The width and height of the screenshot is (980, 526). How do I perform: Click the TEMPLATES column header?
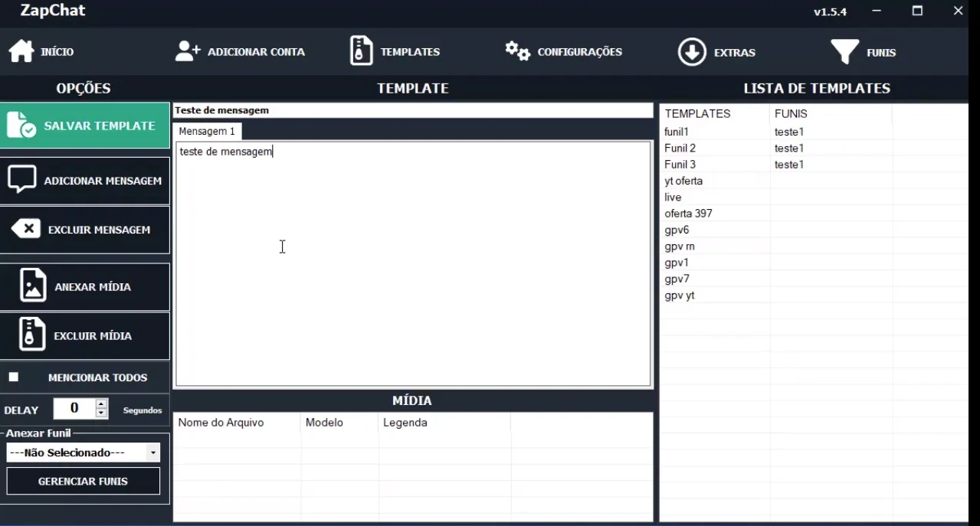tap(715, 113)
